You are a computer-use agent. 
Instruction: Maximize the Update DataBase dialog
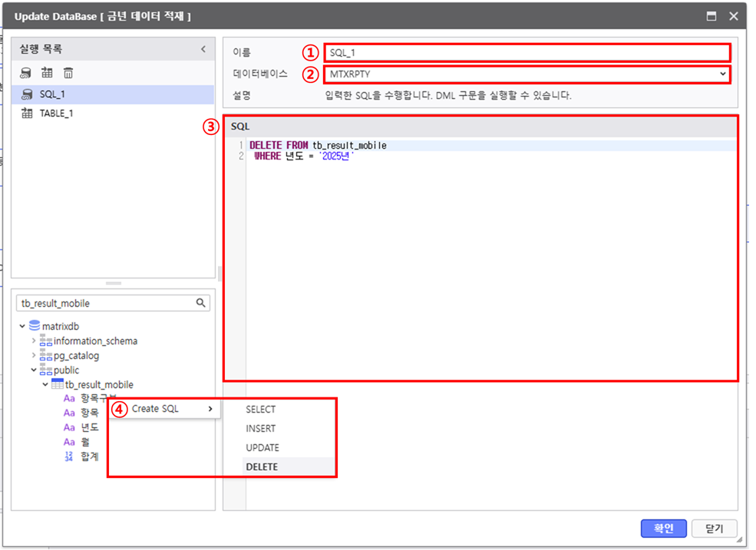711,15
